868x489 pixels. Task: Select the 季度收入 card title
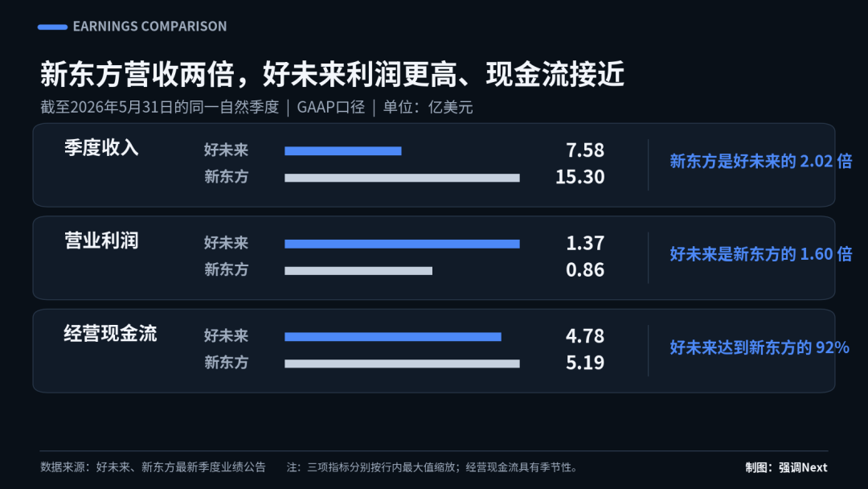[x=101, y=148]
